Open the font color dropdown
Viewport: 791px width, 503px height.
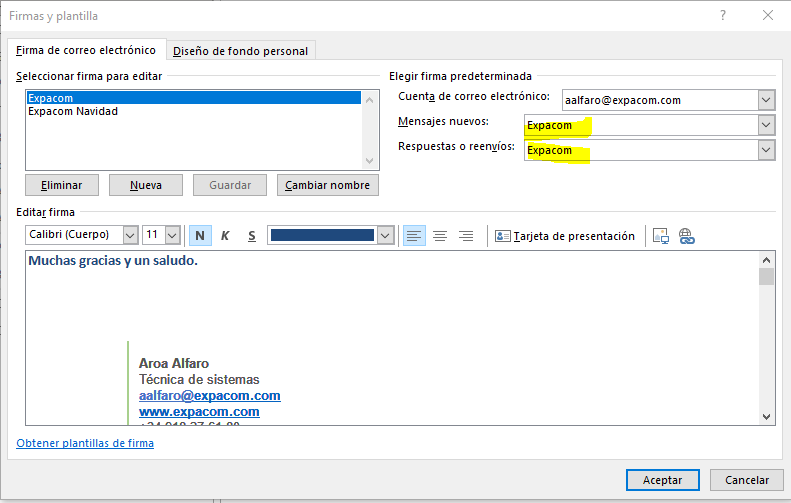(386, 235)
